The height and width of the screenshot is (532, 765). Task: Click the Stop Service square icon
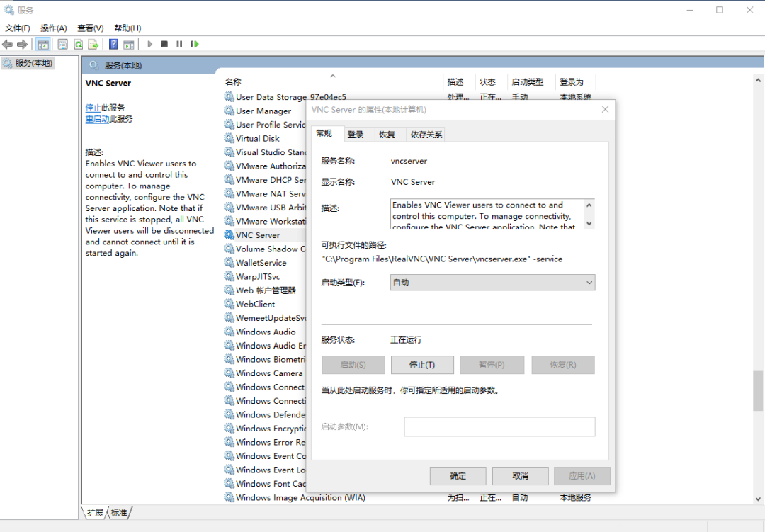[164, 45]
